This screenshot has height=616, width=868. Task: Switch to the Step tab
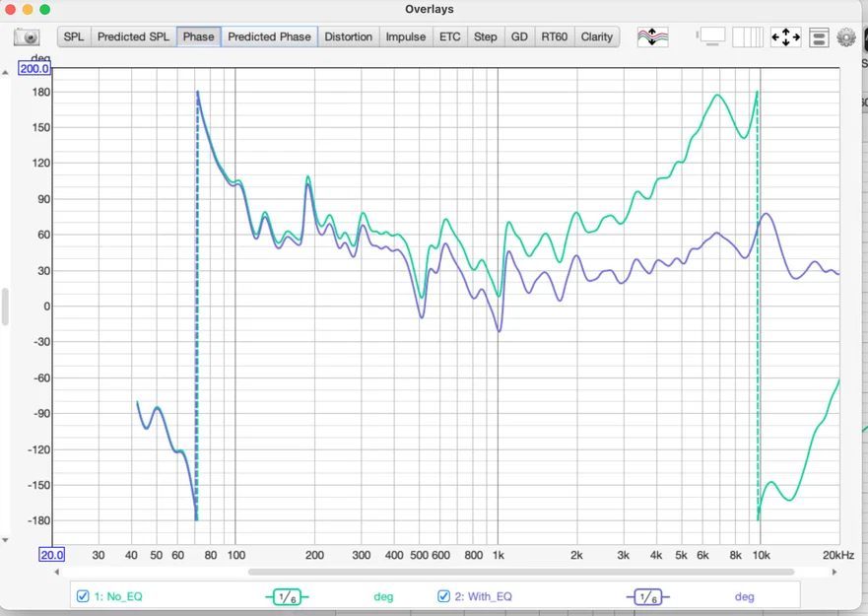(x=486, y=37)
